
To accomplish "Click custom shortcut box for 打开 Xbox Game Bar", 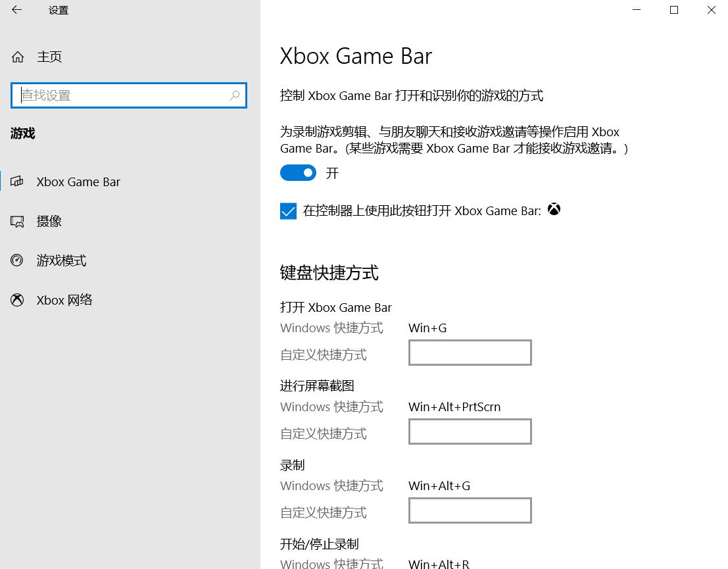I will (470, 353).
